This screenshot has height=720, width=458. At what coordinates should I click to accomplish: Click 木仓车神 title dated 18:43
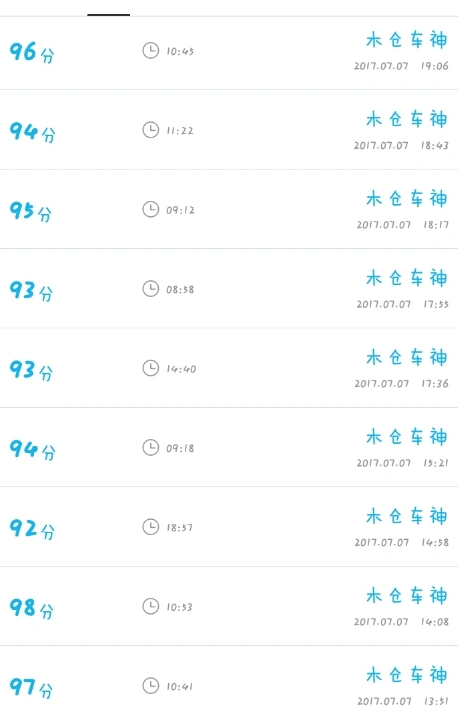(x=407, y=119)
